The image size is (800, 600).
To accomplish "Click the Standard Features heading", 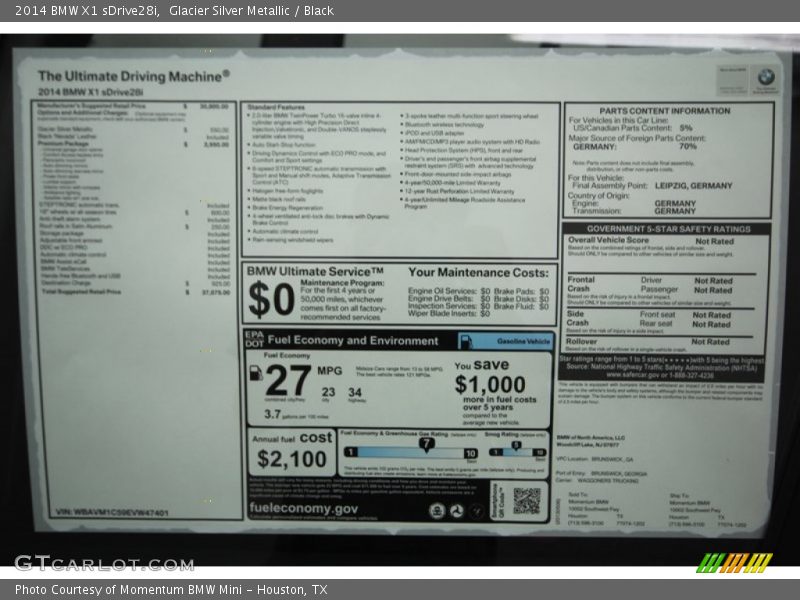I will (x=276, y=106).
